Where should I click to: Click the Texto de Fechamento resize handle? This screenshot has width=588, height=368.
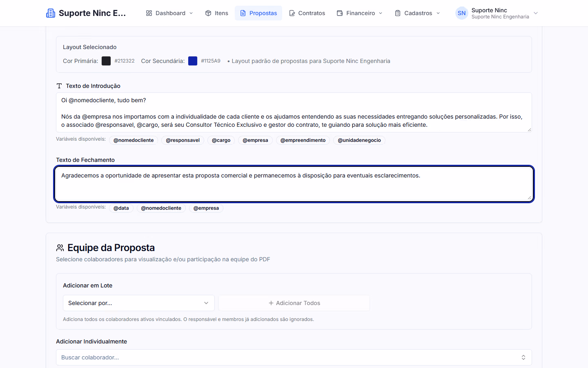529,198
